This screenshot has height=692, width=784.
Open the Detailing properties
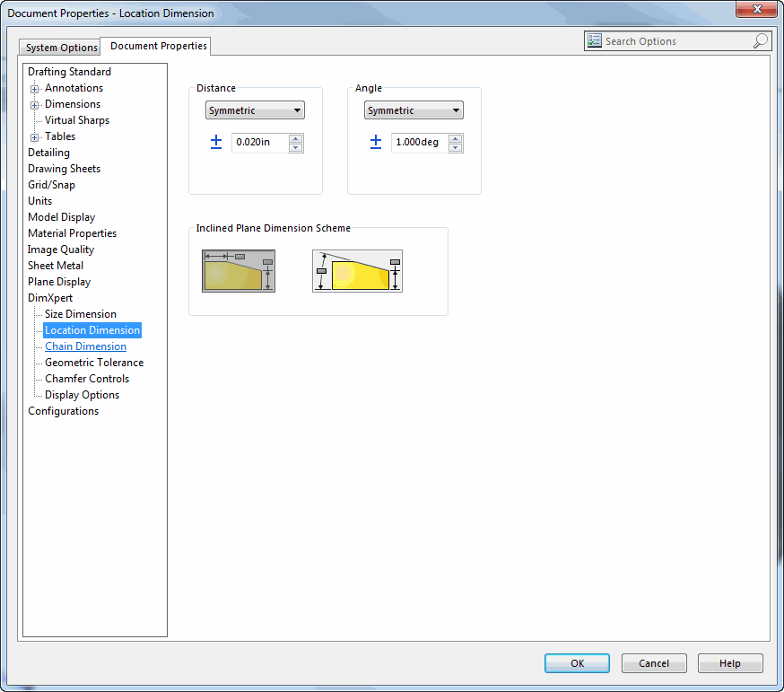click(x=48, y=153)
